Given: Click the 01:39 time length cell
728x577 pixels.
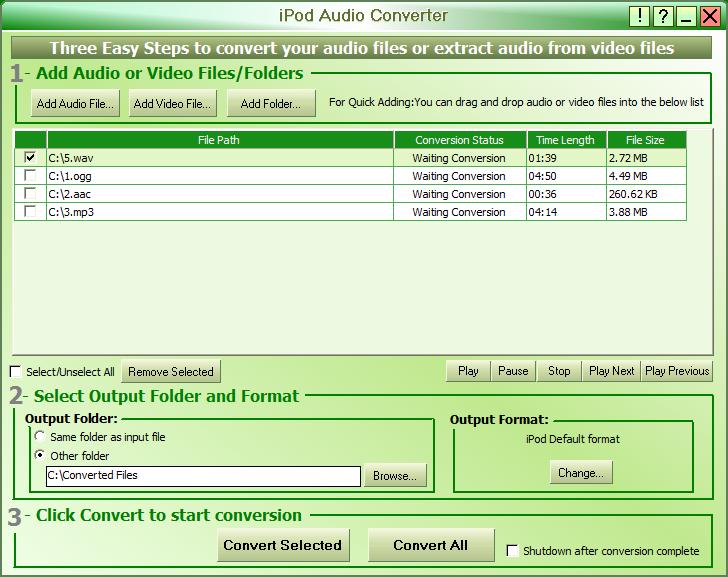Looking at the screenshot, I should 566,158.
